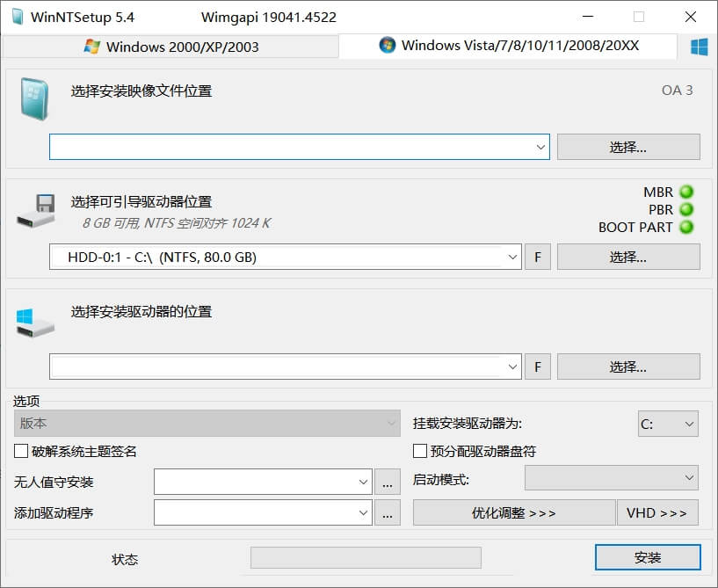Click 选择... button for install image
The image size is (718, 588).
pyautogui.click(x=628, y=147)
